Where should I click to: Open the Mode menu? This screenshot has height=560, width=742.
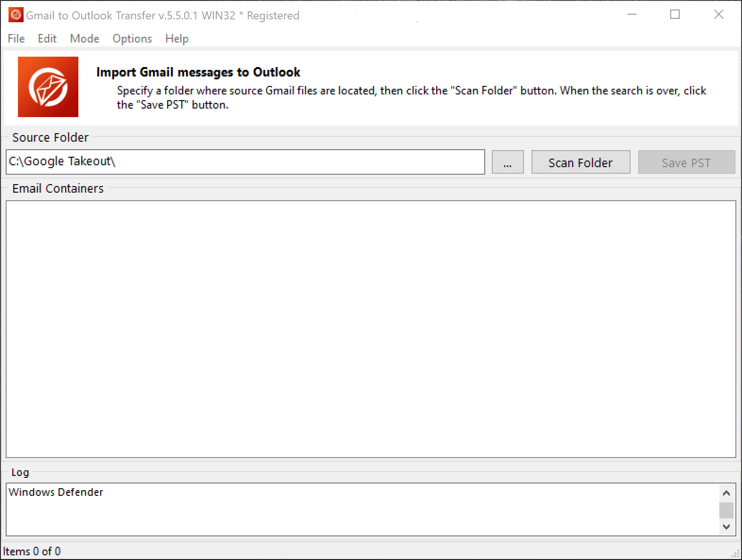84,39
